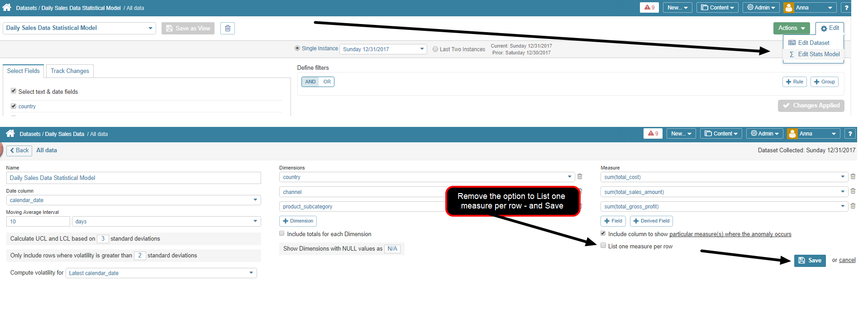Click the Changes Applied button

click(811, 106)
